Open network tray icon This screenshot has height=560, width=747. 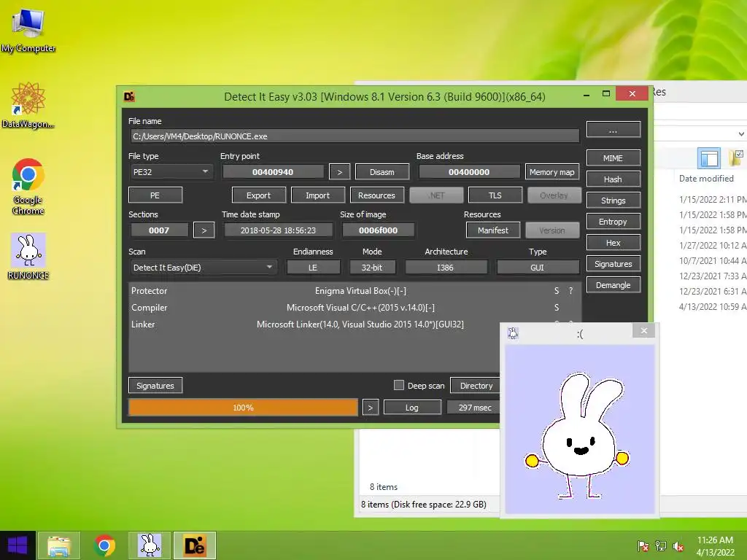(661, 546)
